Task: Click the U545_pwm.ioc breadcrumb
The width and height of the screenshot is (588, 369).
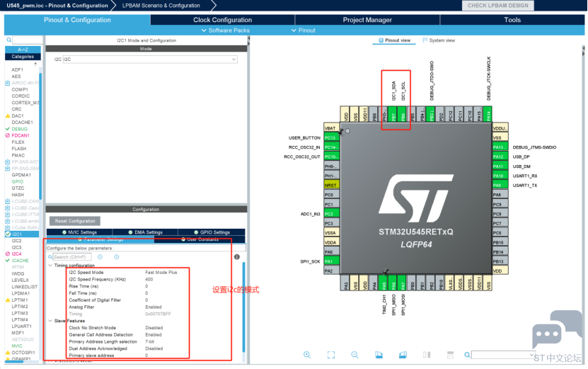Action: pyautogui.click(x=57, y=6)
